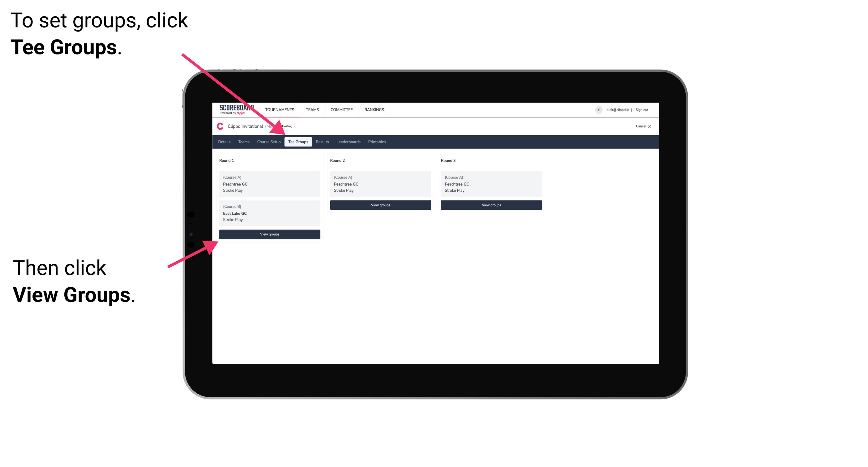This screenshot has width=868, height=467.
Task: Click the Tee Groups tab
Action: coord(297,142)
